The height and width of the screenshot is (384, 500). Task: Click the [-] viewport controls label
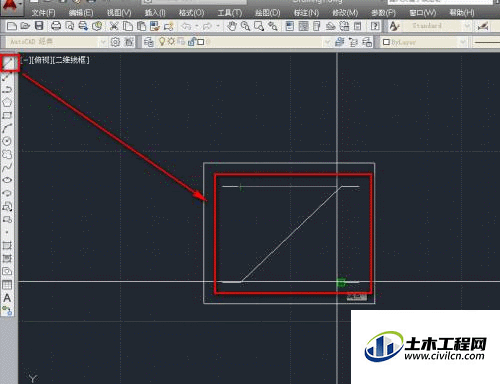(25, 60)
